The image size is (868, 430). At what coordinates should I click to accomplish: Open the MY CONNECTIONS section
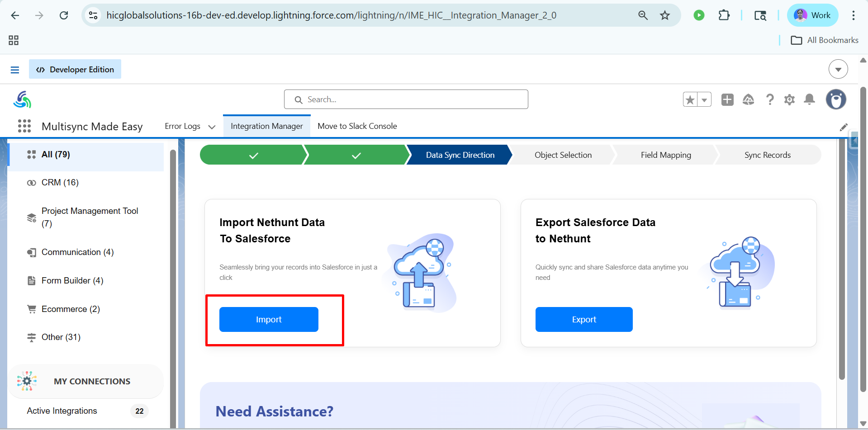pyautogui.click(x=86, y=381)
